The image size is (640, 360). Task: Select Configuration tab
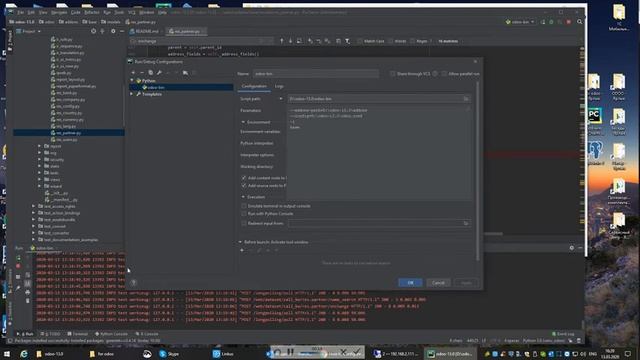click(x=254, y=87)
